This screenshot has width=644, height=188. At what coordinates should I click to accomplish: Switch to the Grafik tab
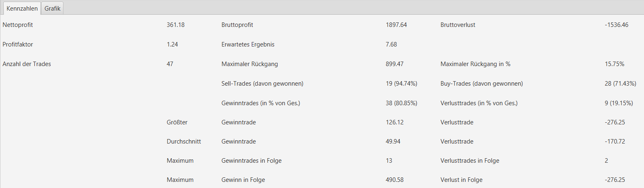coord(52,9)
